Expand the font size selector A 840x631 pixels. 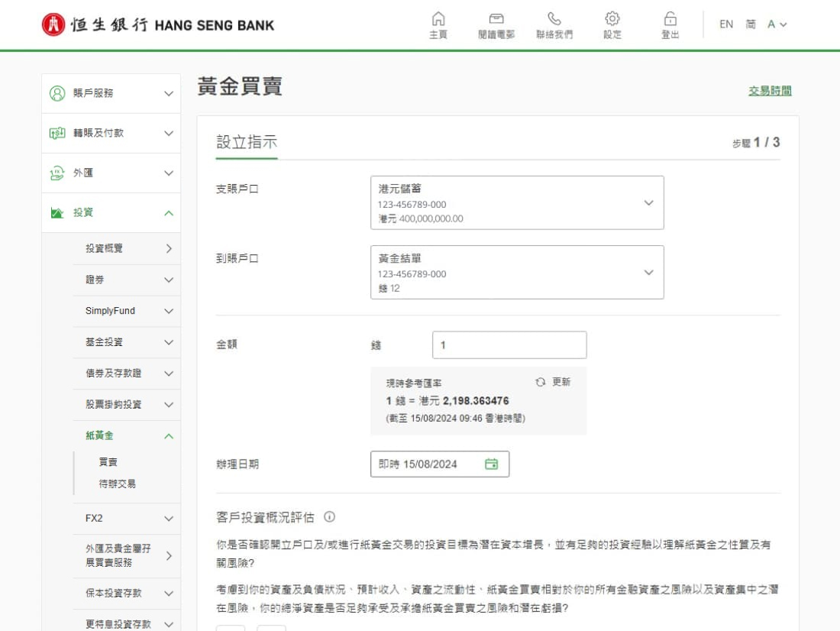point(777,24)
